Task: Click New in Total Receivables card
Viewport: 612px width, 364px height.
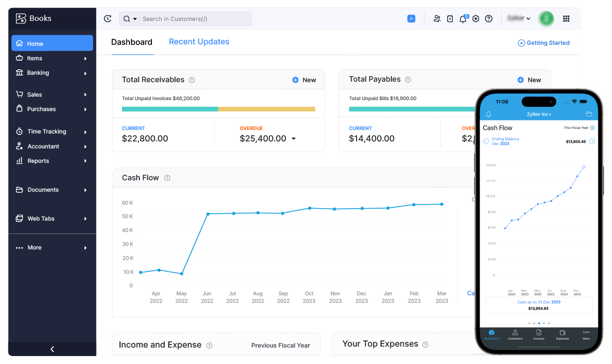Action: click(x=304, y=80)
